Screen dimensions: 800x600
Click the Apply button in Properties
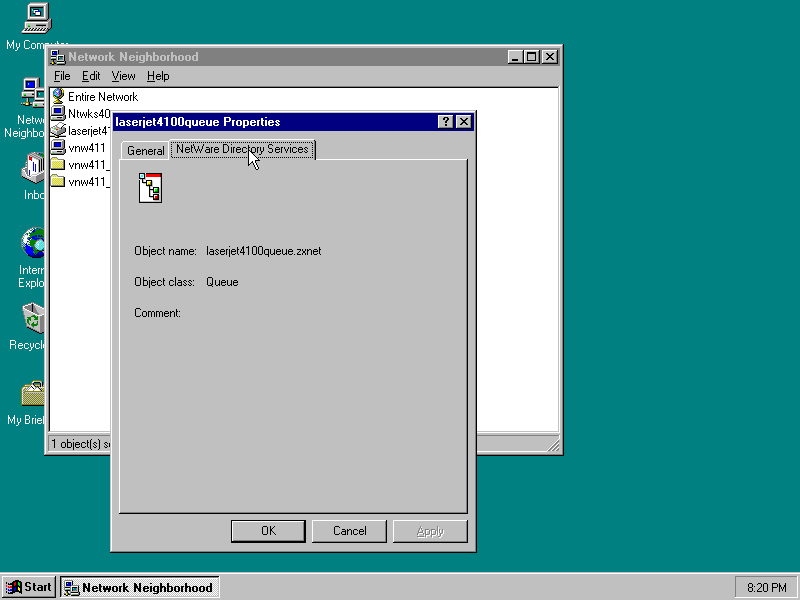point(430,531)
